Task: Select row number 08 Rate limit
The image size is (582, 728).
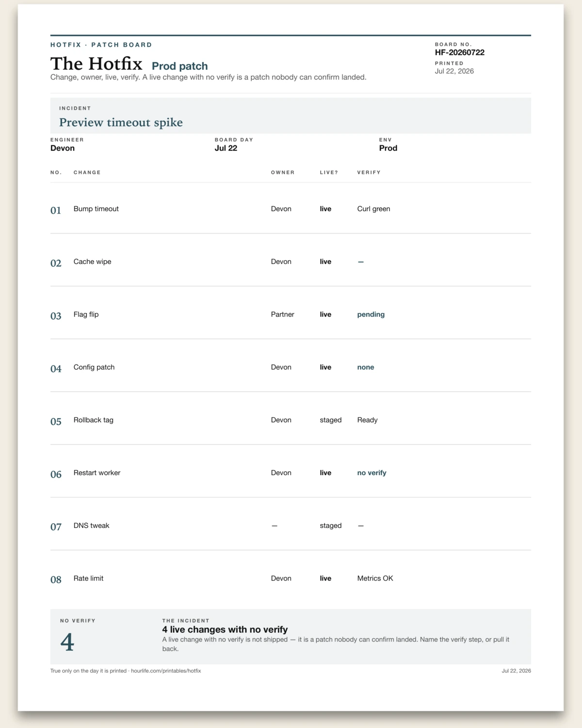Action: tap(291, 579)
